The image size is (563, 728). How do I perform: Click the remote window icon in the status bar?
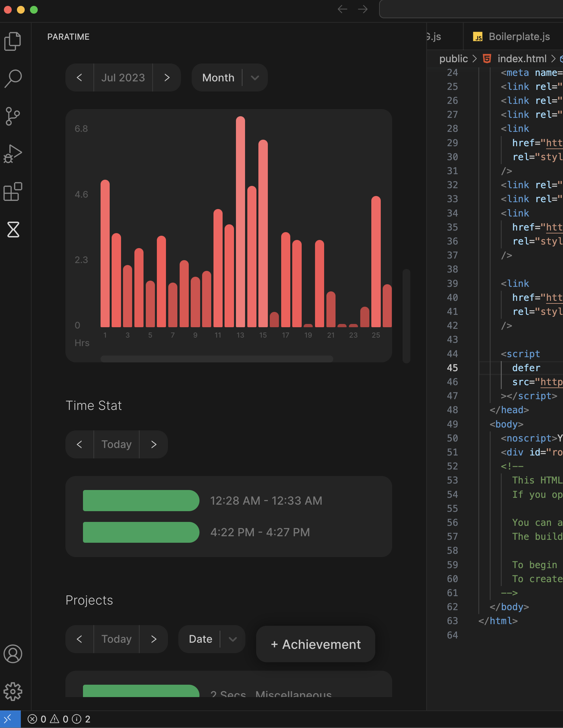[10, 719]
